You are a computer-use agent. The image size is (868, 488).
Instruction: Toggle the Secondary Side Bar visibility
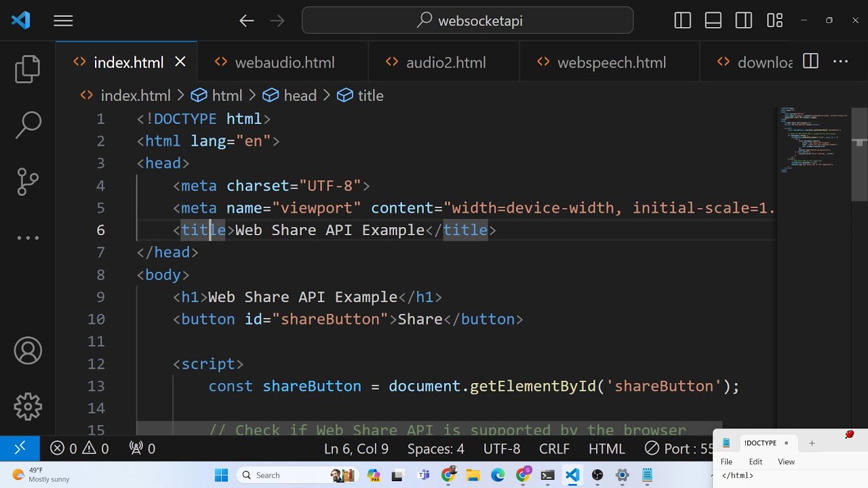pos(744,21)
